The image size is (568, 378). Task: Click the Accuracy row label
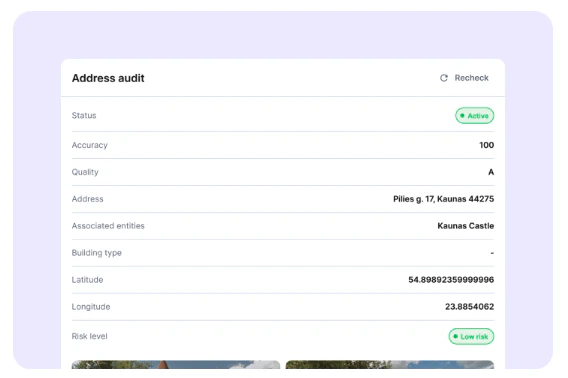click(89, 145)
